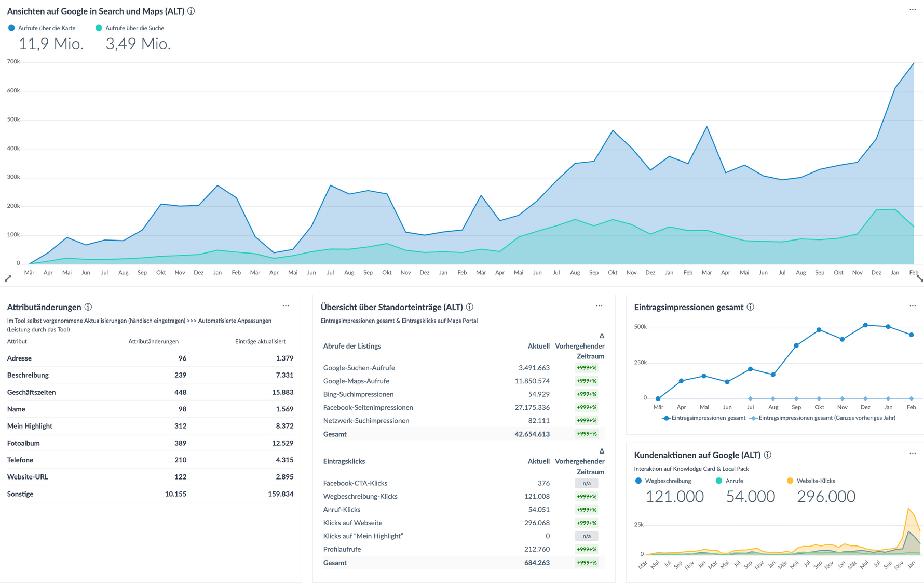Click the Eintragsklicks table header
924x586 pixels.
(344, 461)
